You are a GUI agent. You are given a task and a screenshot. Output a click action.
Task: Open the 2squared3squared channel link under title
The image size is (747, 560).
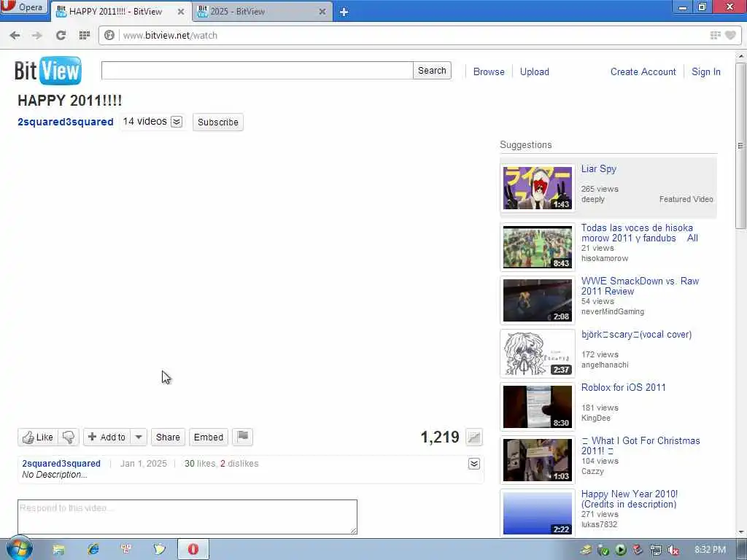65,122
